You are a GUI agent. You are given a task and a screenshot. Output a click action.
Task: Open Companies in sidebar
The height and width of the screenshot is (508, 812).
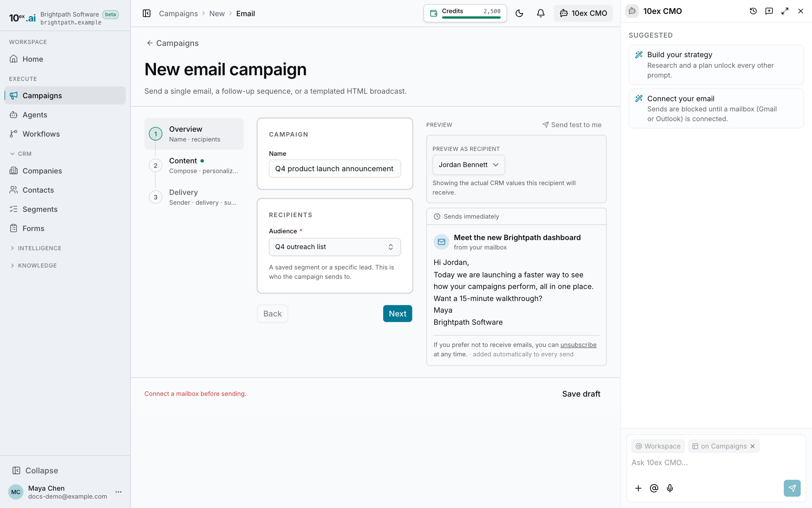click(x=65, y=171)
